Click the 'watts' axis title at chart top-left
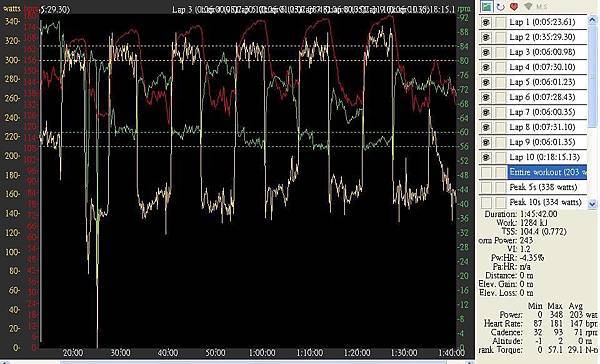 point(11,8)
